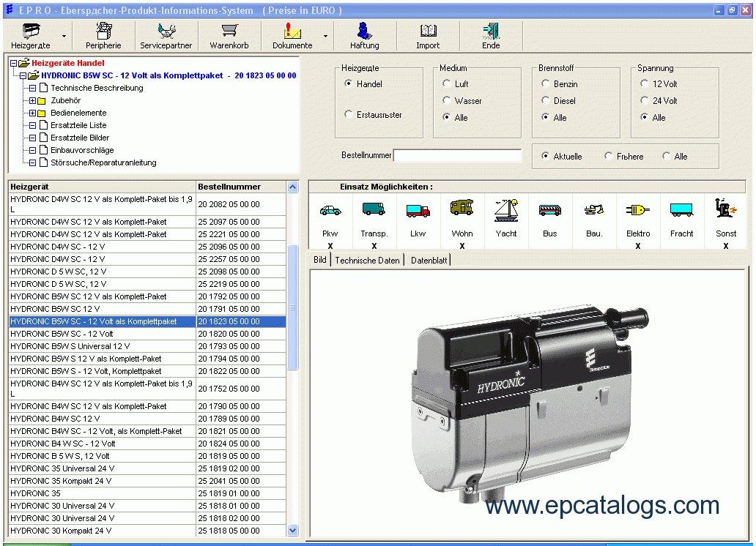Click the Import book icon

[x=428, y=31]
